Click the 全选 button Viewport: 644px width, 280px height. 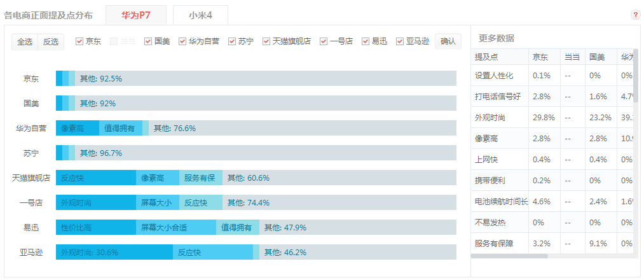[x=25, y=42]
